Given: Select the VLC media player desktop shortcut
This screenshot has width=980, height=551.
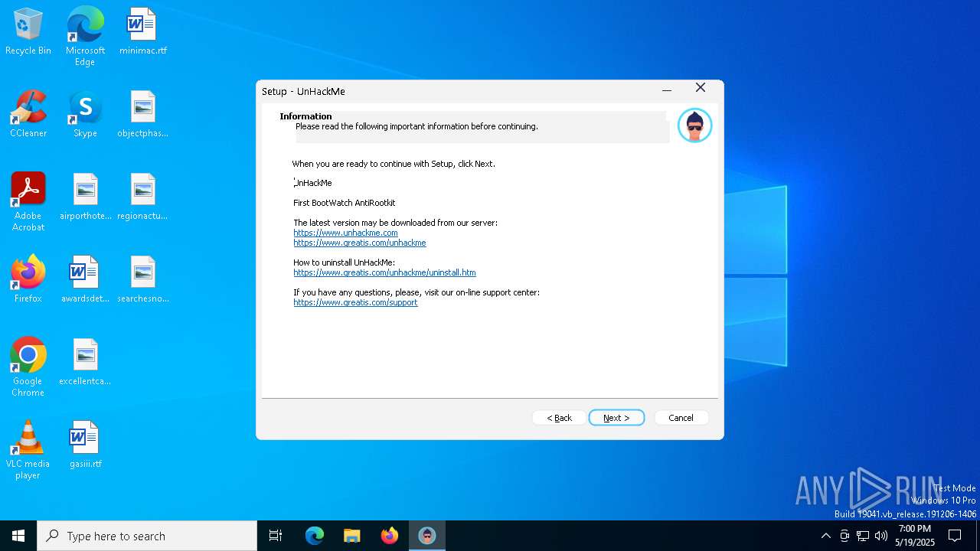Looking at the screenshot, I should (x=28, y=450).
